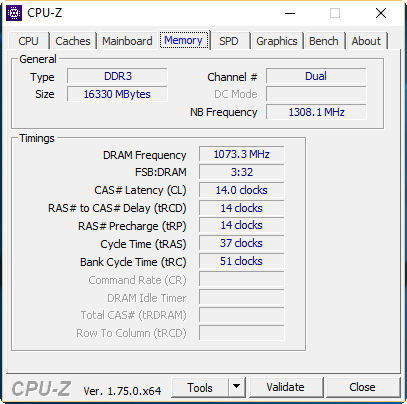Click the RAS# to CAS# Delay label
The image size is (407, 404).
pyautogui.click(x=117, y=208)
